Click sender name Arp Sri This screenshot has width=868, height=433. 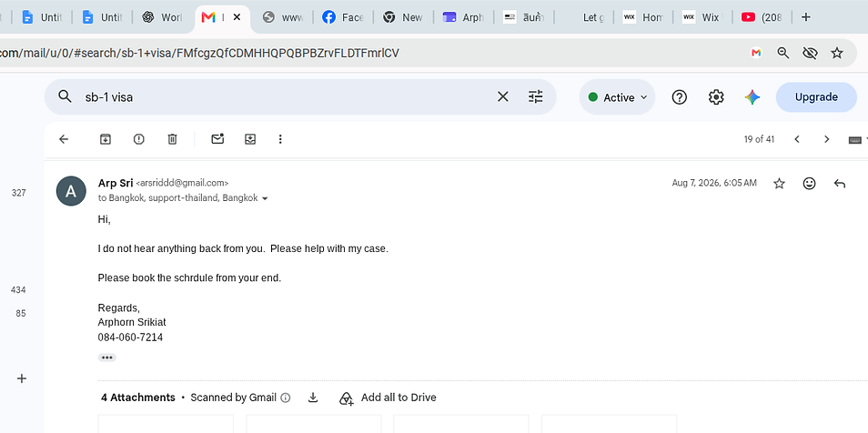pos(116,183)
